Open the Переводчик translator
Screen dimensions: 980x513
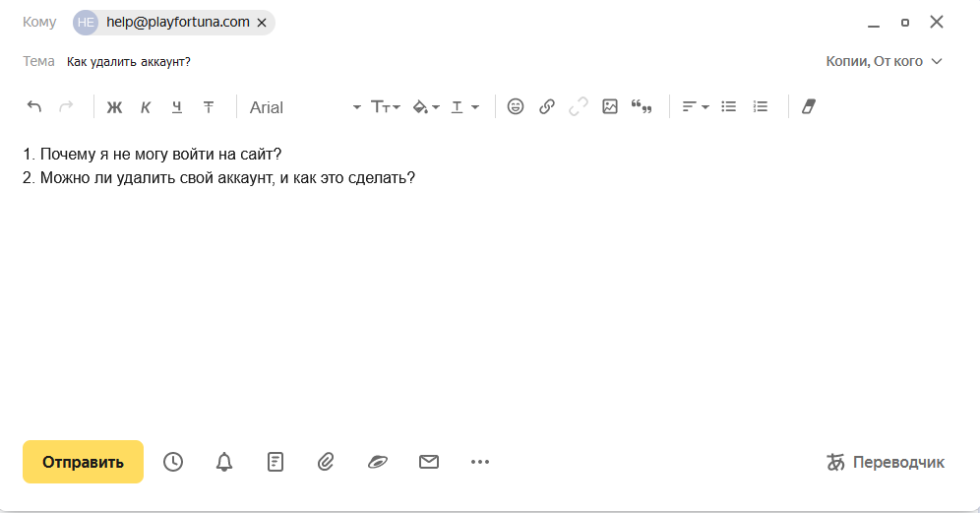pyautogui.click(x=886, y=463)
